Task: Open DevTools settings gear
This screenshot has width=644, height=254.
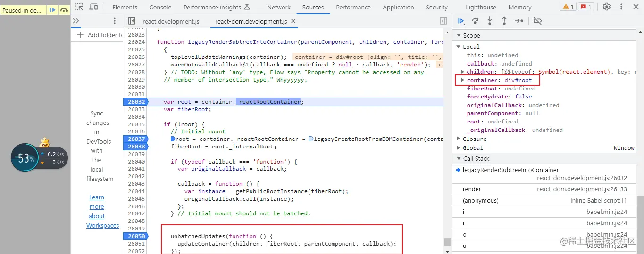Action: [x=607, y=7]
